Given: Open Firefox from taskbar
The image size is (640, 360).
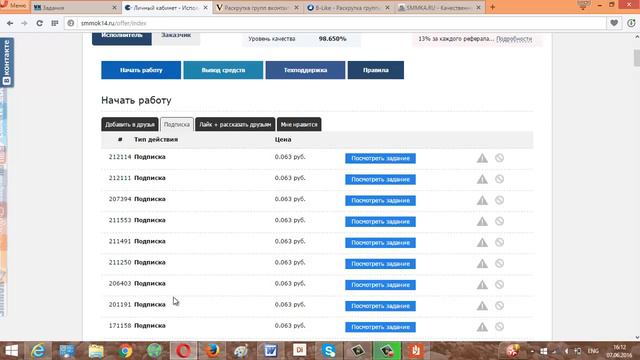Looking at the screenshot, I should coord(212,351).
